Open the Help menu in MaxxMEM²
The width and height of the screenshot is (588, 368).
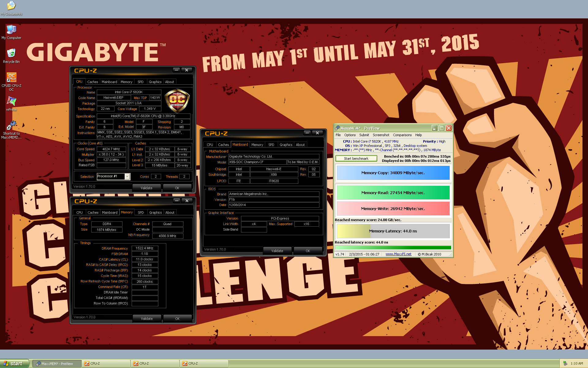click(x=418, y=135)
